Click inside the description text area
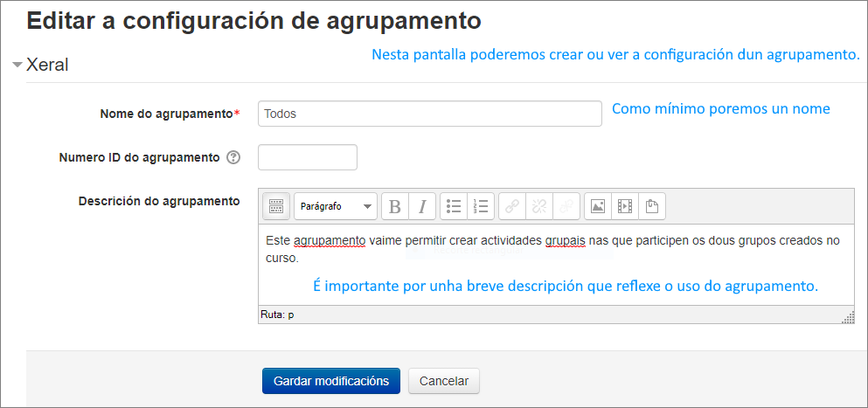868x408 pixels. [556, 265]
